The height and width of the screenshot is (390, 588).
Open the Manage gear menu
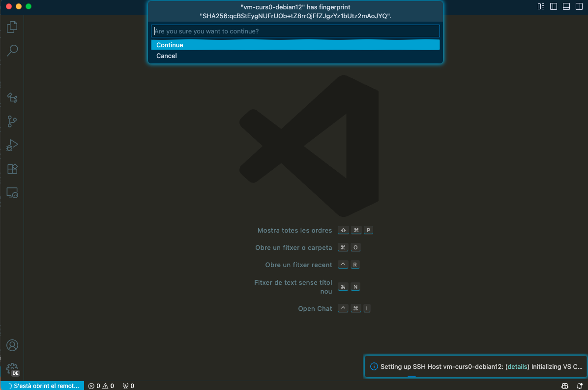tap(13, 369)
